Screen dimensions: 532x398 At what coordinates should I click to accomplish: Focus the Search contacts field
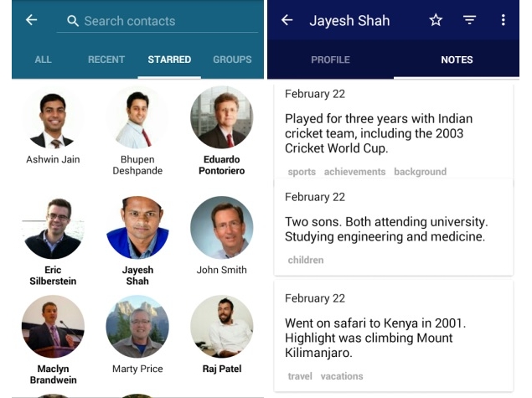(x=158, y=21)
